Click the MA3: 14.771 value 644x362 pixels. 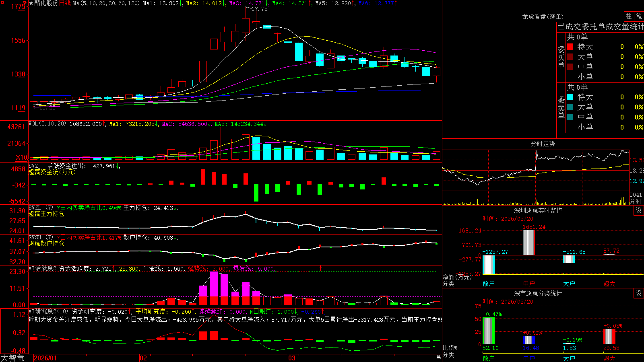coord(249,3)
